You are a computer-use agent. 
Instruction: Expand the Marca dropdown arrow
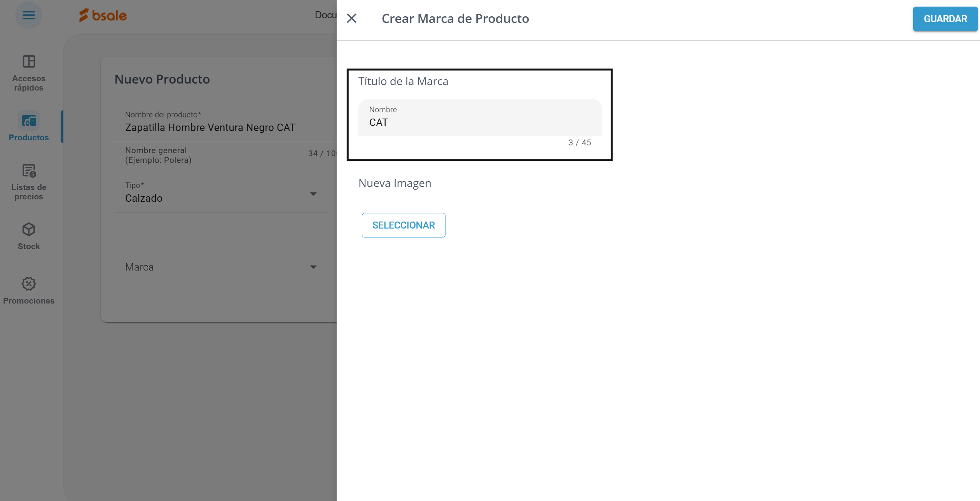[313, 267]
